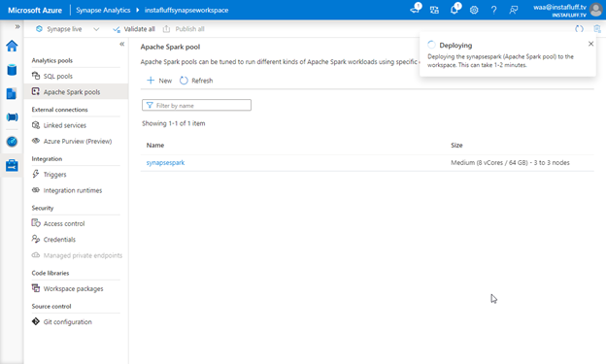
Task: Open the announcements megaphone icon
Action: pos(415,10)
